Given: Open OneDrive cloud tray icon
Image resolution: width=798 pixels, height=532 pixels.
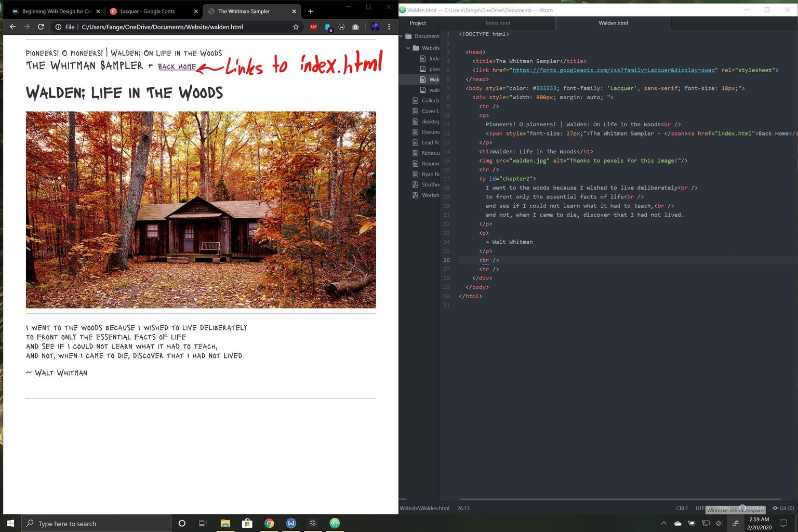Looking at the screenshot, I should point(677,523).
